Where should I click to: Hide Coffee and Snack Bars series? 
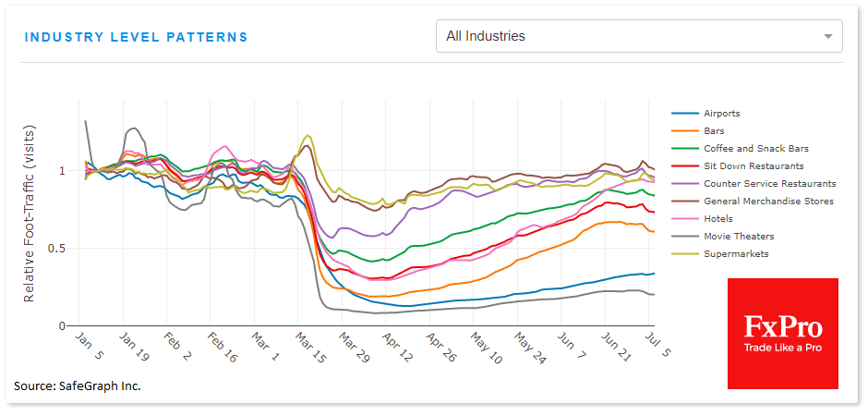point(753,149)
